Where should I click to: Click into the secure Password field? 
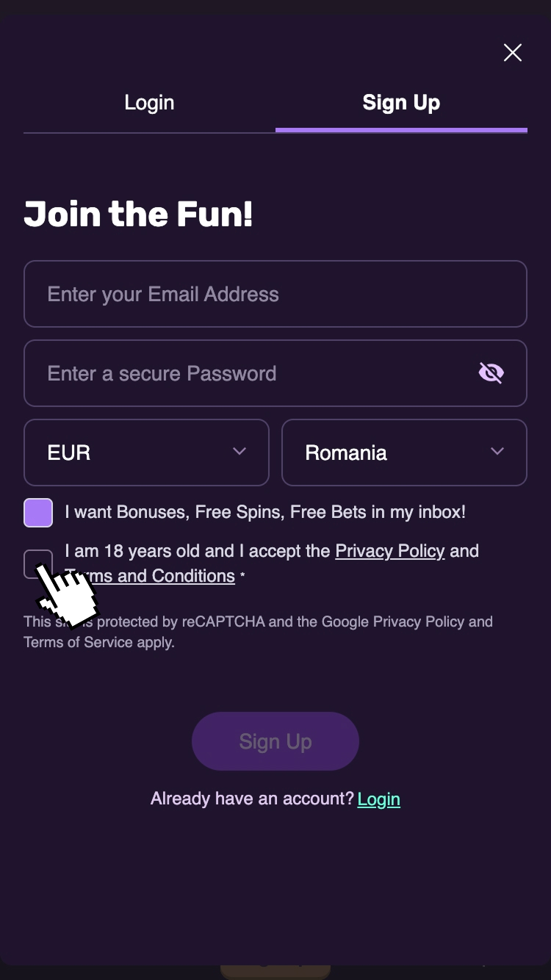pos(250,373)
